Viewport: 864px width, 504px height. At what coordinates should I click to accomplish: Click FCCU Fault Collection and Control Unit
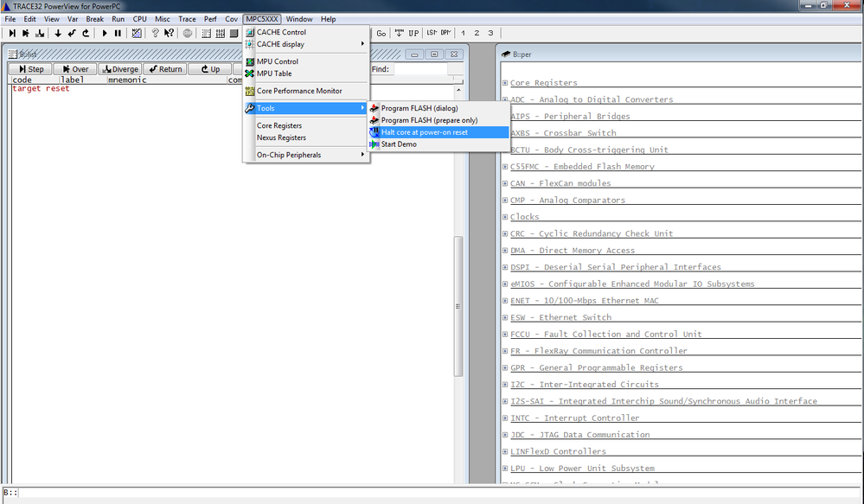click(605, 335)
